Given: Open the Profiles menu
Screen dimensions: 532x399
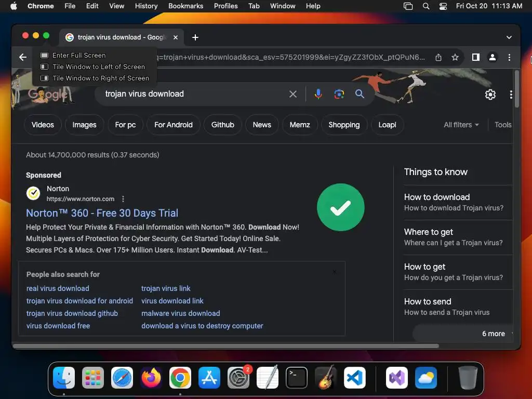Looking at the screenshot, I should click(x=225, y=6).
